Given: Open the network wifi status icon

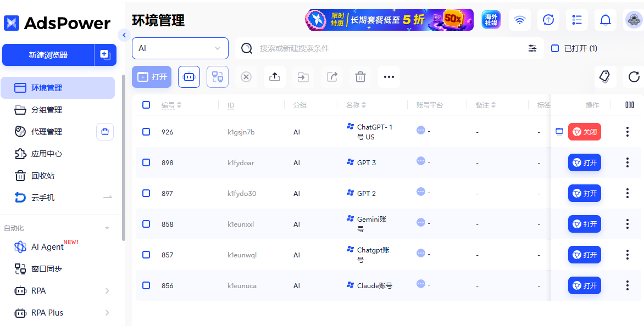Looking at the screenshot, I should coord(520,20).
